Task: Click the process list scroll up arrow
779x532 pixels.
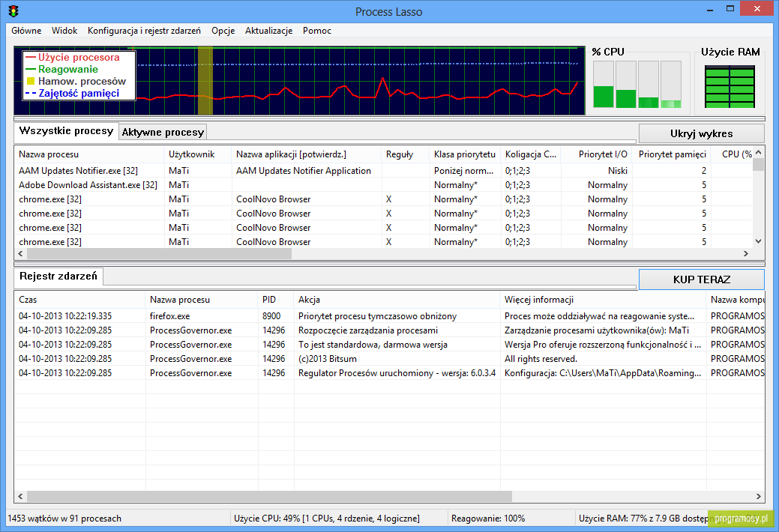Action: point(758,153)
